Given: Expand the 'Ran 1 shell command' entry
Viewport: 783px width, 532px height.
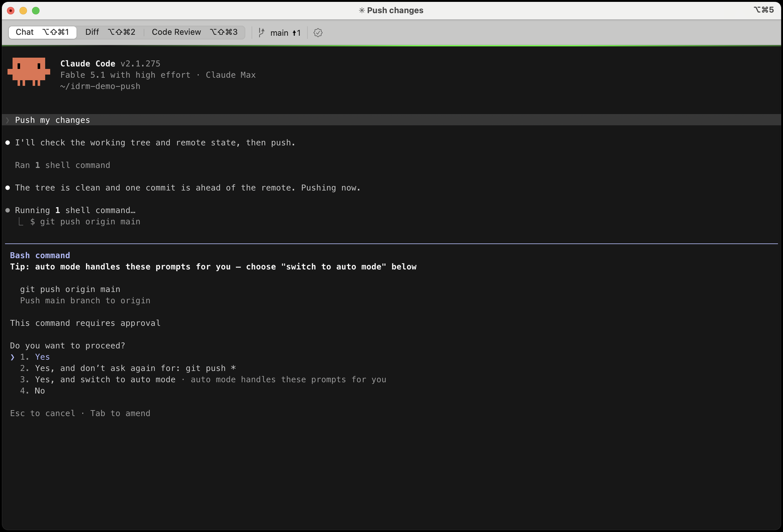Looking at the screenshot, I should click(63, 165).
